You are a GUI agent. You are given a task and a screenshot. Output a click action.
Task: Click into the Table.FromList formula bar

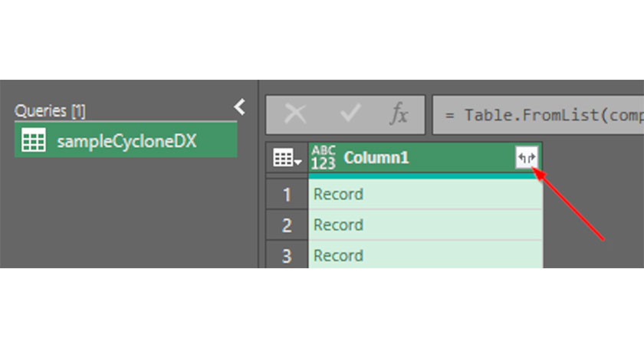537,115
